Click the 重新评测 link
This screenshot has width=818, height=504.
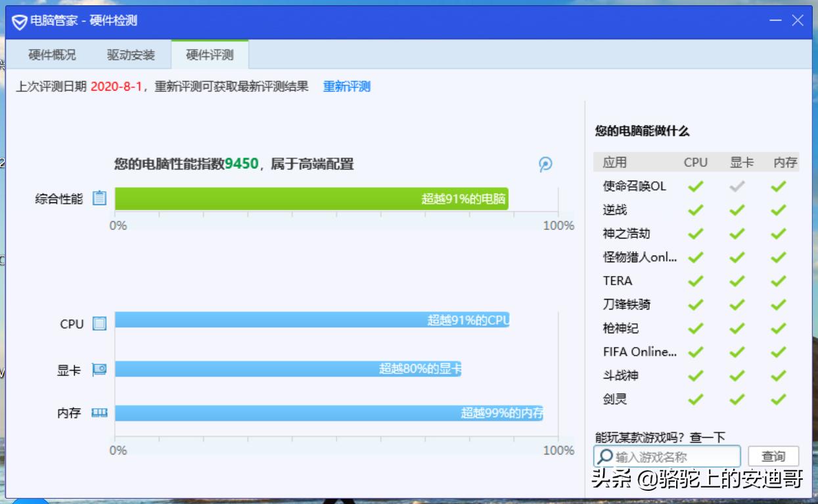(x=346, y=85)
